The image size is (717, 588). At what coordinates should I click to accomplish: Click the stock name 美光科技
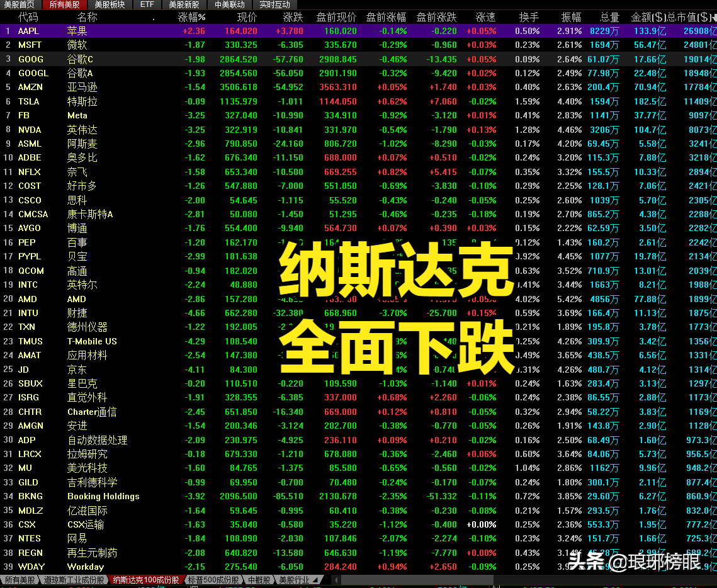pyautogui.click(x=88, y=468)
